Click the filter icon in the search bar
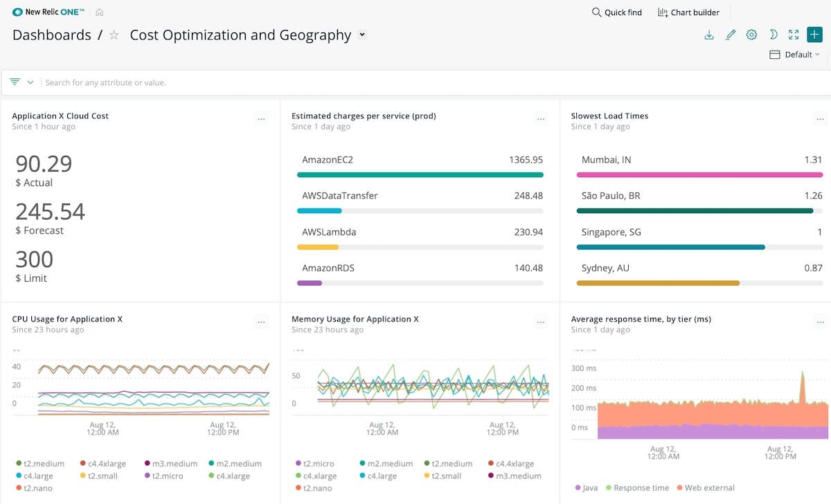Image resolution: width=831 pixels, height=504 pixels. click(x=15, y=82)
